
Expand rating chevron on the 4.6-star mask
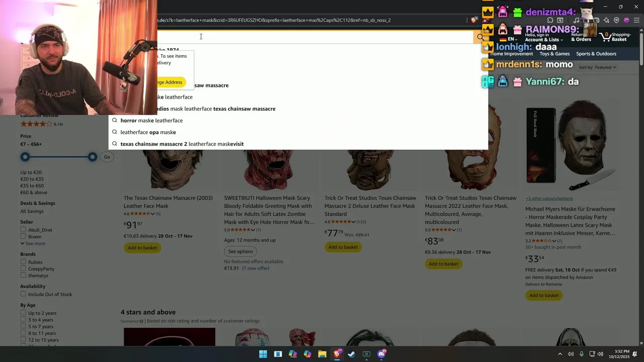click(x=153, y=214)
